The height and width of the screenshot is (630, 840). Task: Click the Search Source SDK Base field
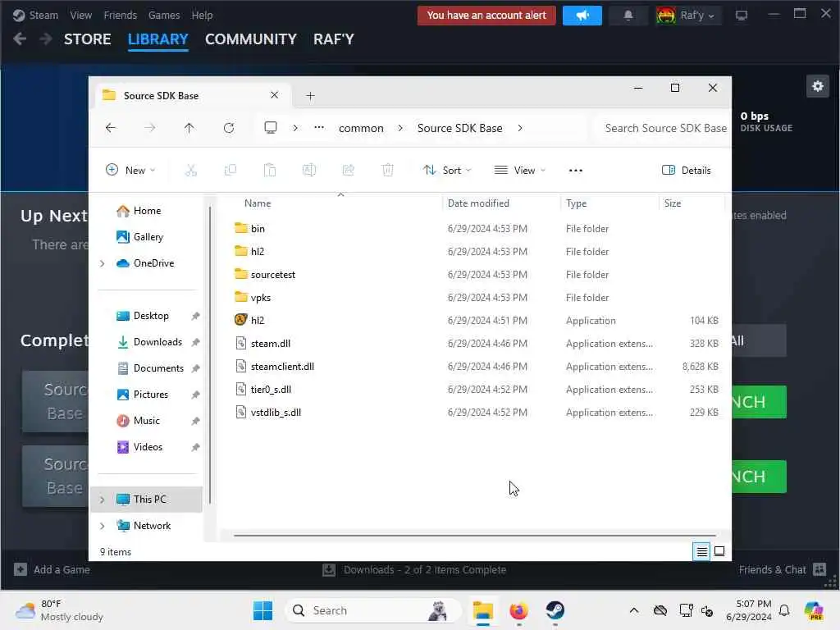663,128
